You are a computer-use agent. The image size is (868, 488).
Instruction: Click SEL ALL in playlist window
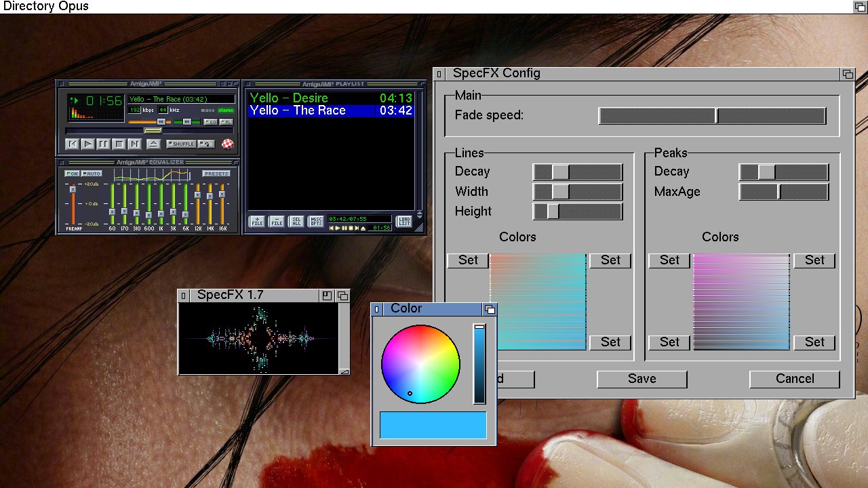pos(297,221)
